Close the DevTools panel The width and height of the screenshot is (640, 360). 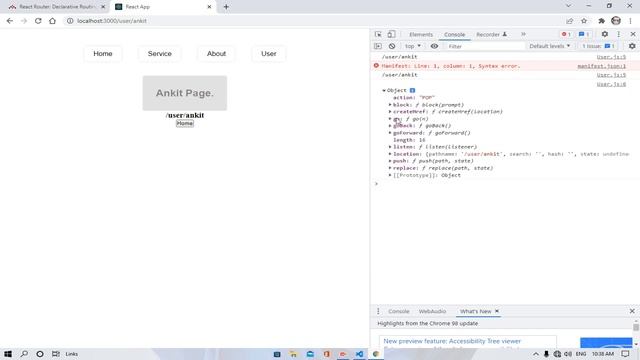point(633,34)
